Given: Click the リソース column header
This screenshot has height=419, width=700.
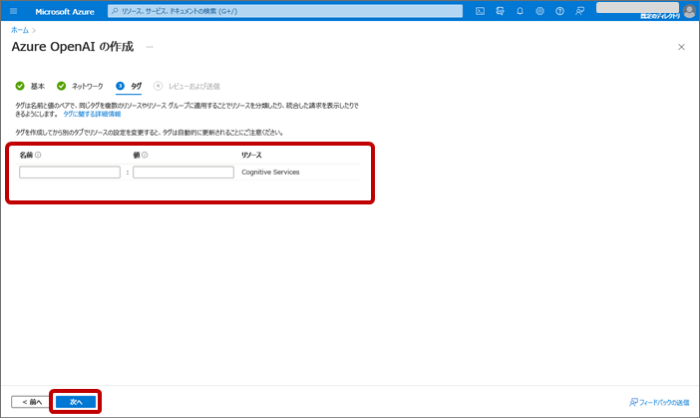Looking at the screenshot, I should coord(251,155).
